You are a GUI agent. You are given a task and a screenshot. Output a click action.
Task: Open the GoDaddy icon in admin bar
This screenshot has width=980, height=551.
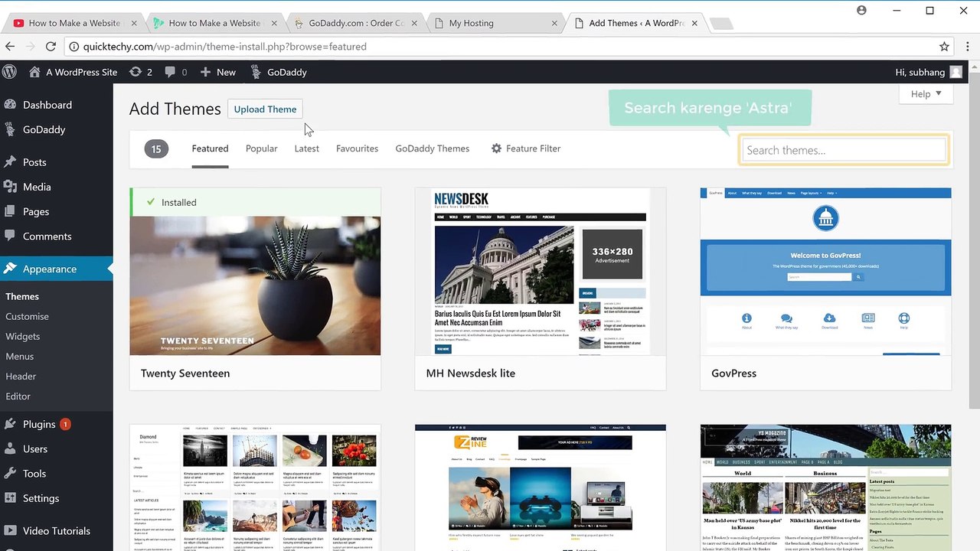click(256, 72)
